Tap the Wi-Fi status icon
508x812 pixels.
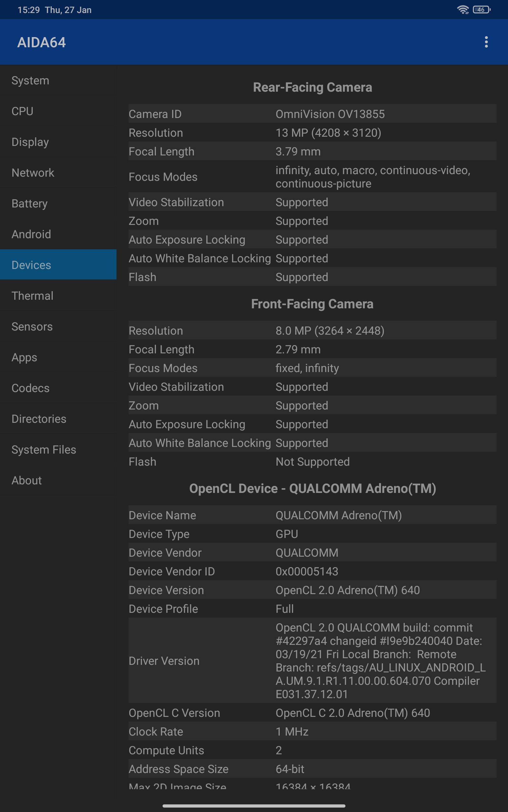[463, 10]
